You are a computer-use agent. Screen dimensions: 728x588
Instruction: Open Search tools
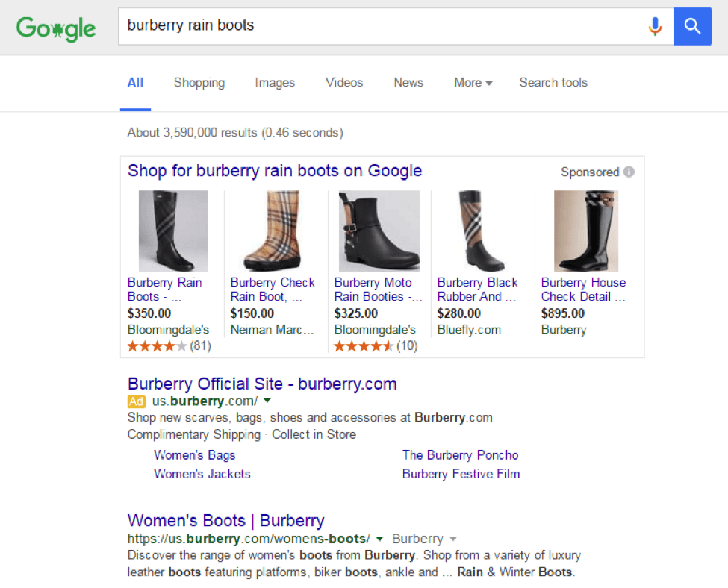(x=553, y=83)
